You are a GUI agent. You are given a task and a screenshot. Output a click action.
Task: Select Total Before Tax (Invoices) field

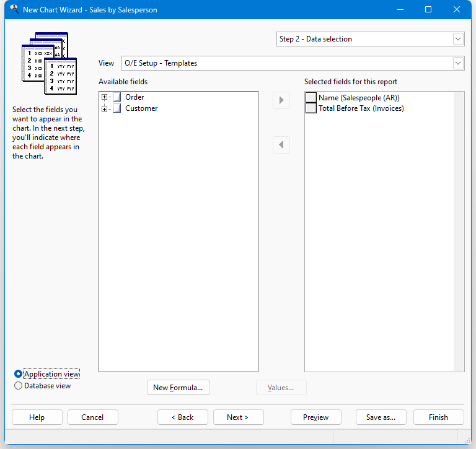click(x=361, y=108)
